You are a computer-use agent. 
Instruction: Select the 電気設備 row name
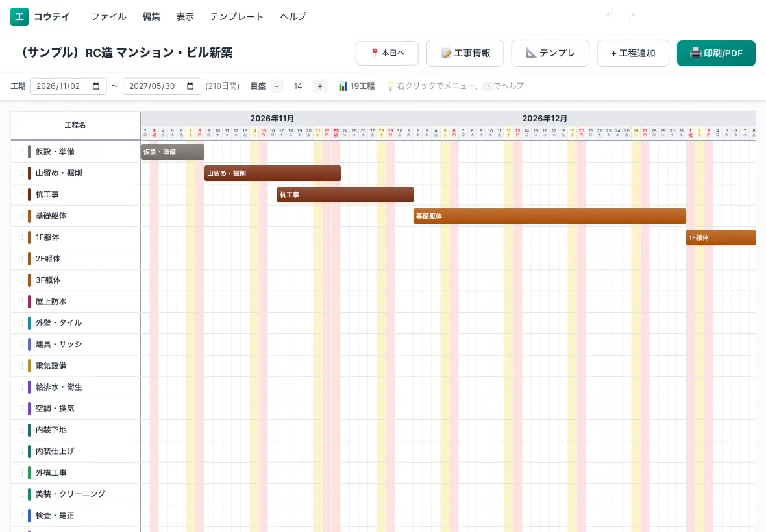(x=51, y=365)
